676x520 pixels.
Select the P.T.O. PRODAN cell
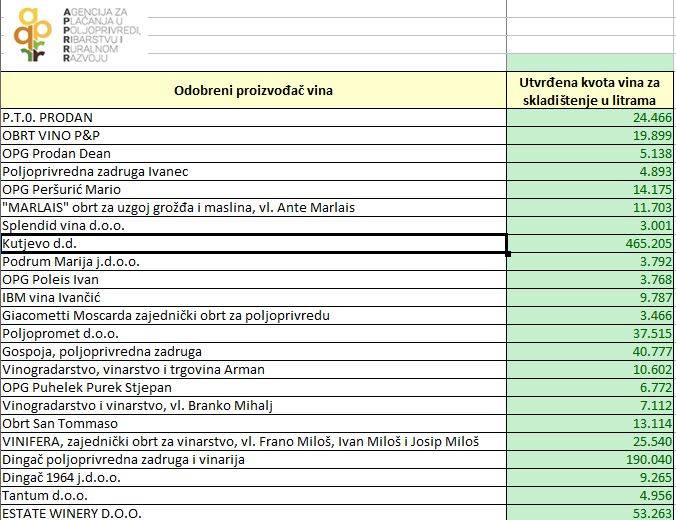[253, 118]
